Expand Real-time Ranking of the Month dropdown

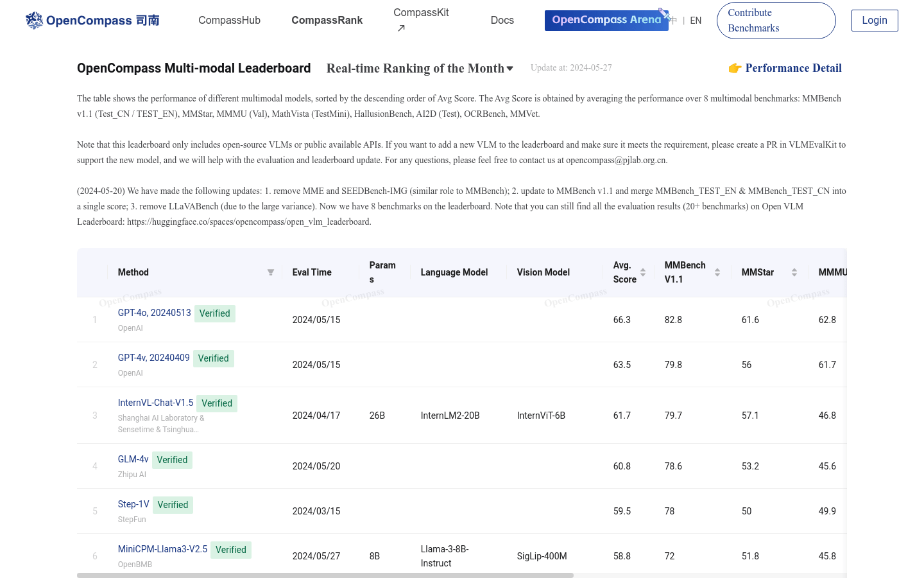point(420,68)
